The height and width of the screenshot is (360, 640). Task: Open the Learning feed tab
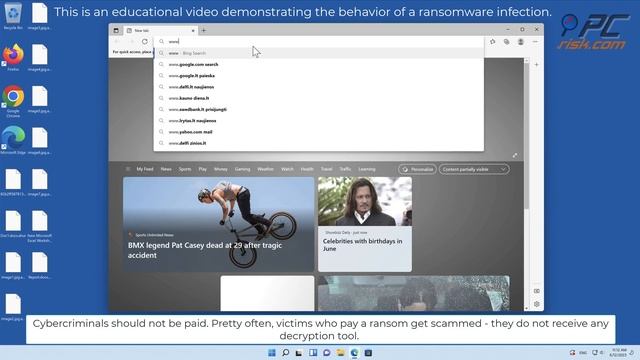367,169
